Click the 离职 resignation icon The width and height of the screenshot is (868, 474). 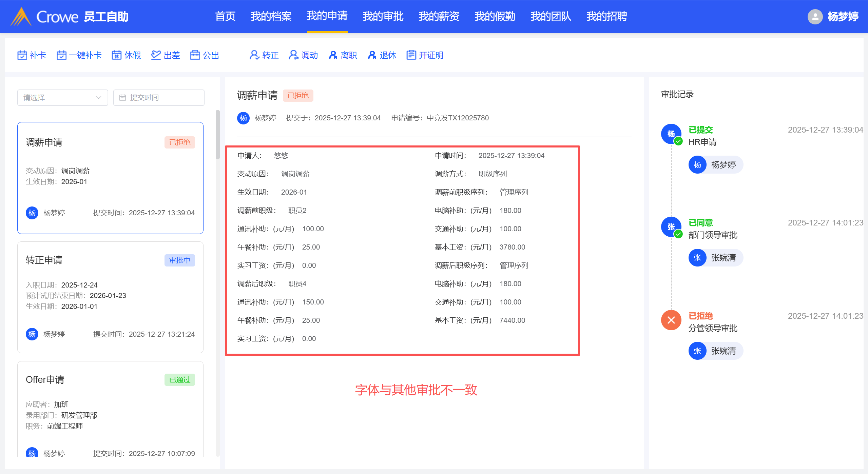[333, 55]
